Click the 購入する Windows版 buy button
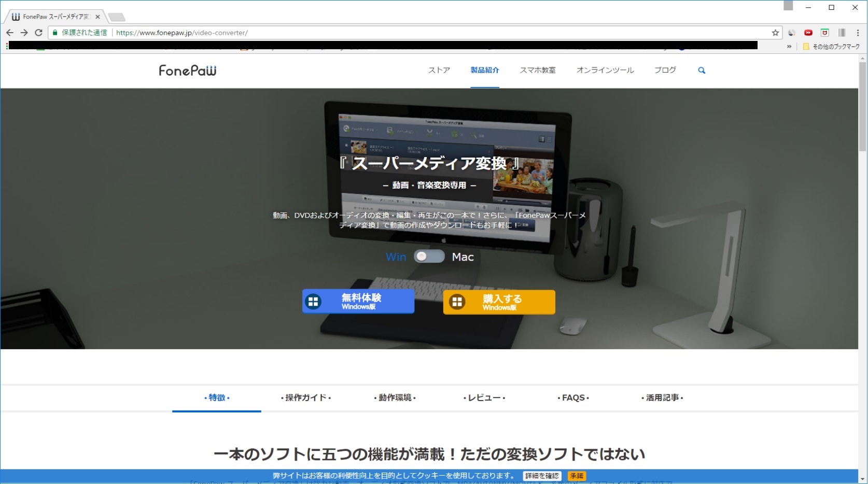The width and height of the screenshot is (868, 484). point(499,302)
